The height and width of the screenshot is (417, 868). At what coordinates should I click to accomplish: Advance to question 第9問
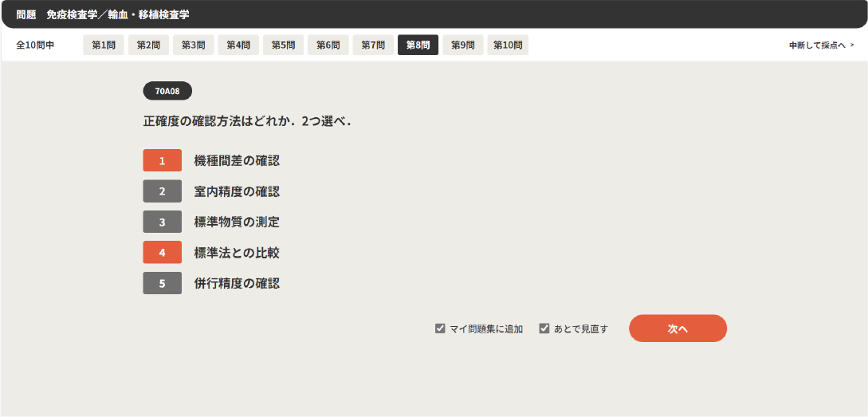pos(463,45)
